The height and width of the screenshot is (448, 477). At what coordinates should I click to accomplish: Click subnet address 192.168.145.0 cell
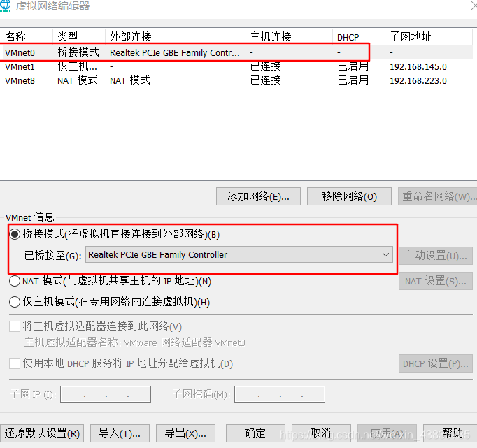tap(418, 67)
